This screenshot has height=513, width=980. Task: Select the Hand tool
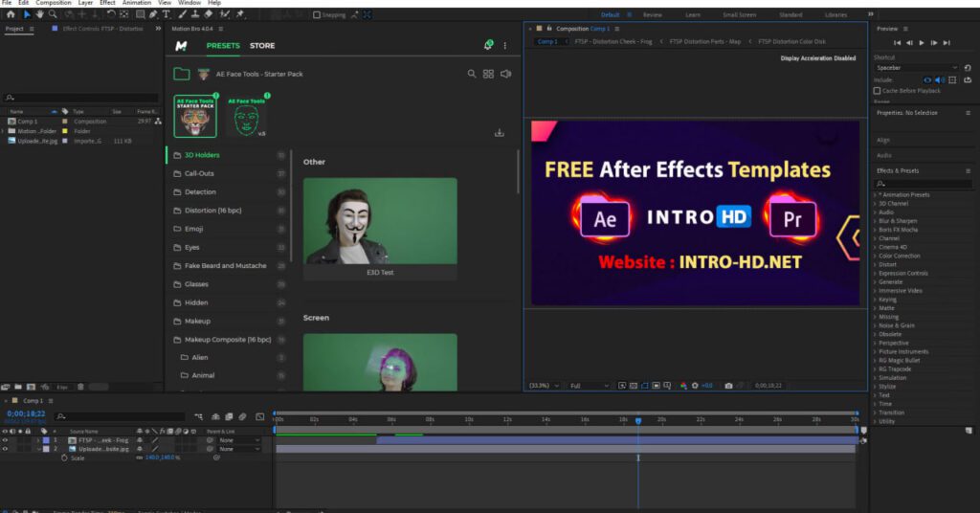40,13
